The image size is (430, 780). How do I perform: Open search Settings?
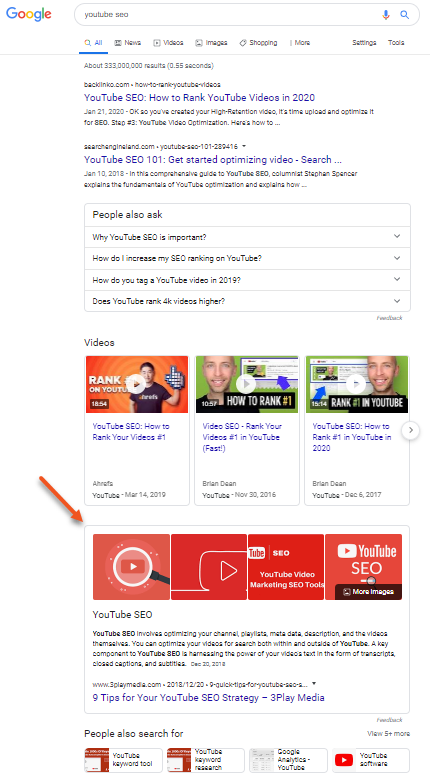coord(364,43)
